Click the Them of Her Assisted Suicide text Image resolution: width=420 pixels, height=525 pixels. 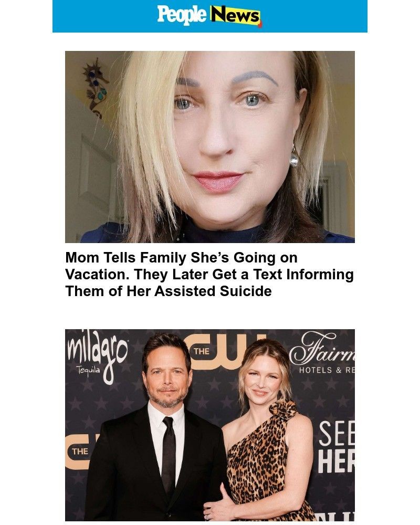point(169,291)
